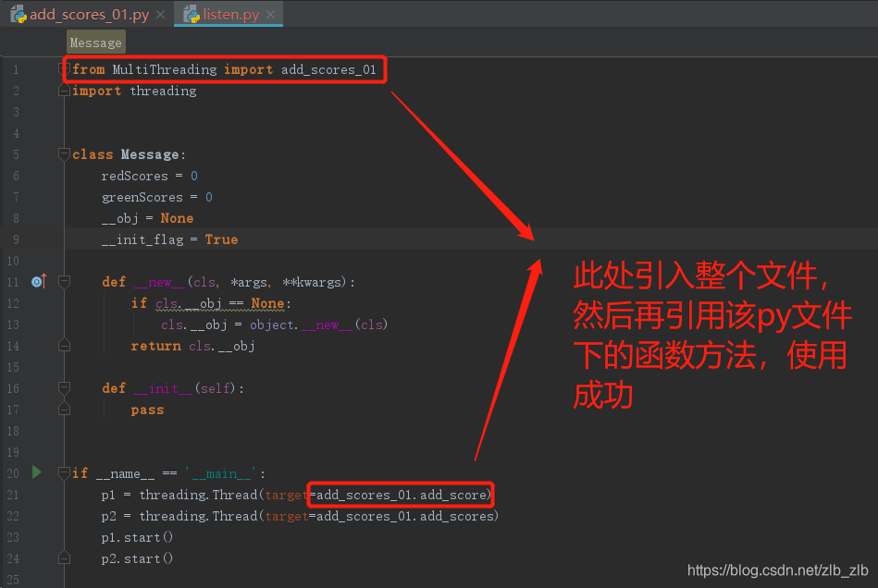The image size is (878, 588).
Task: Close the listen.py tab
Action: (x=268, y=14)
